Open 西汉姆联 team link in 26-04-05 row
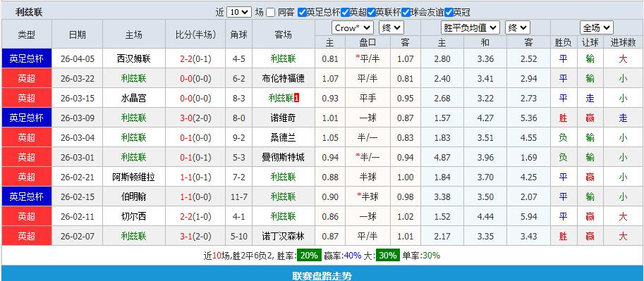644x281 pixels. [x=133, y=58]
